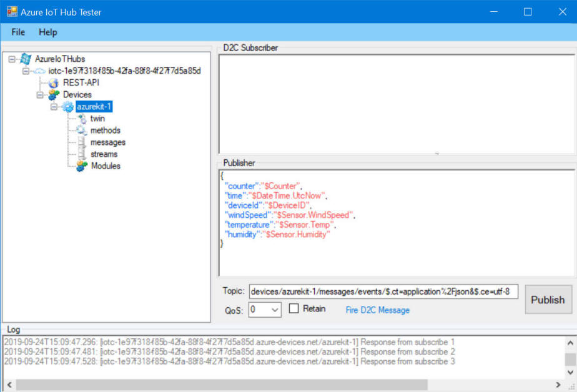Screen dimensions: 577x392
Task: Click the cloud icon beside the iotc hub
Action: click(x=39, y=71)
